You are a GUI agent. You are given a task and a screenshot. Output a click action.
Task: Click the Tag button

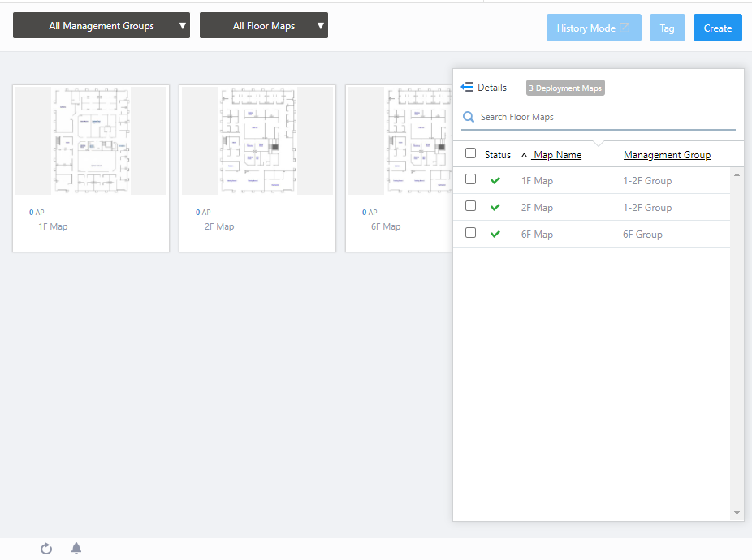667,28
